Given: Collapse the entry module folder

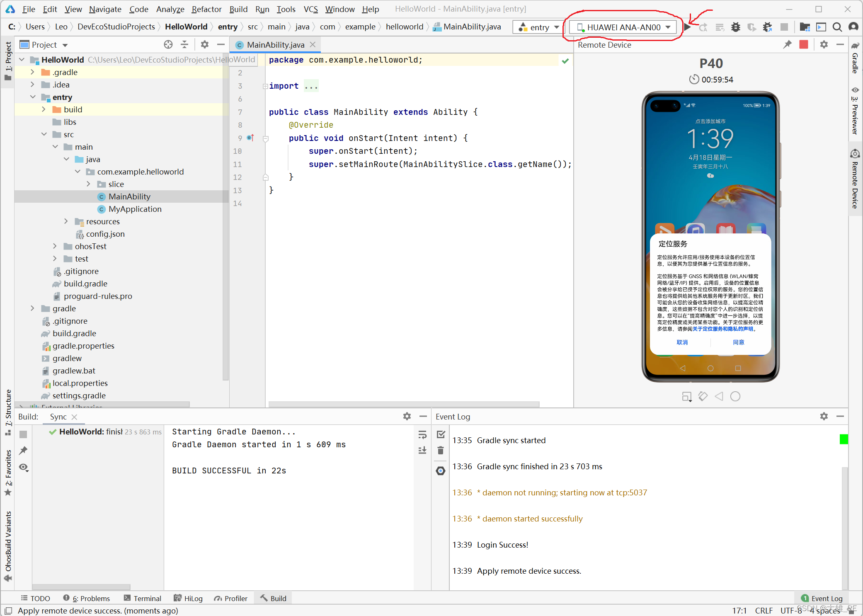Looking at the screenshot, I should tap(33, 97).
